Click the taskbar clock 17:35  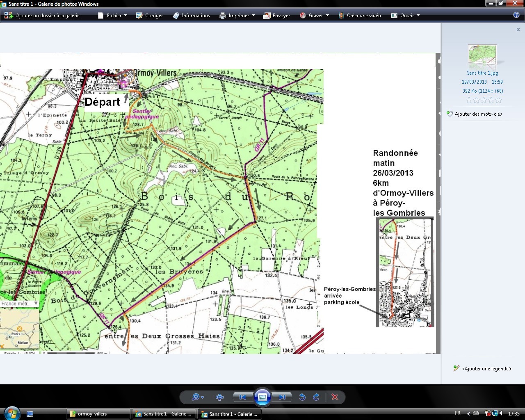[x=514, y=413]
